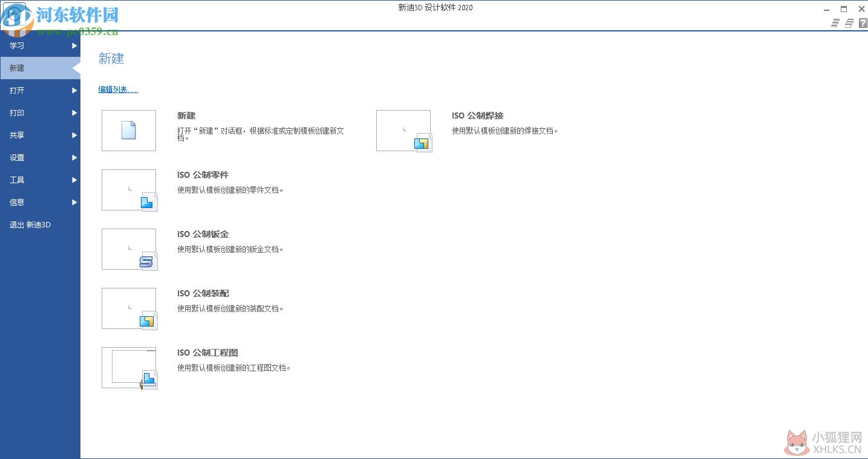Expand the 工具 submenu arrow
This screenshot has width=868, height=459.
(74, 180)
